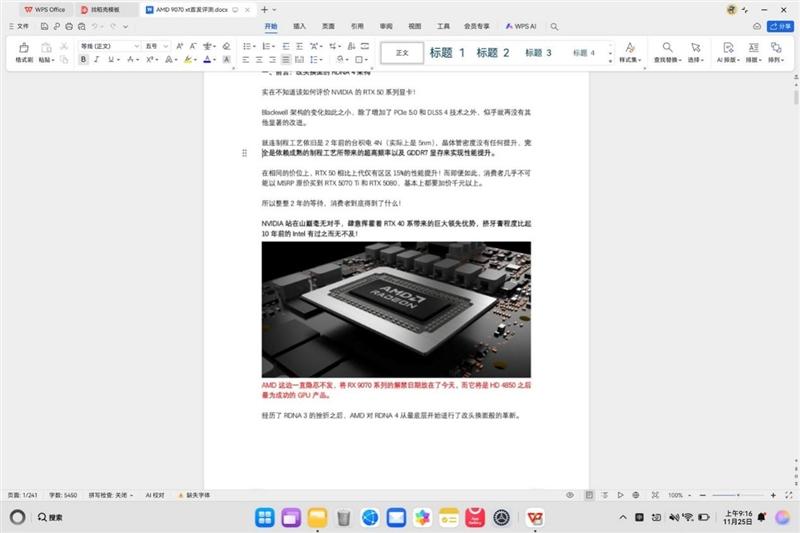
Task: Pick the yellow text highlight color
Action: pos(188,59)
